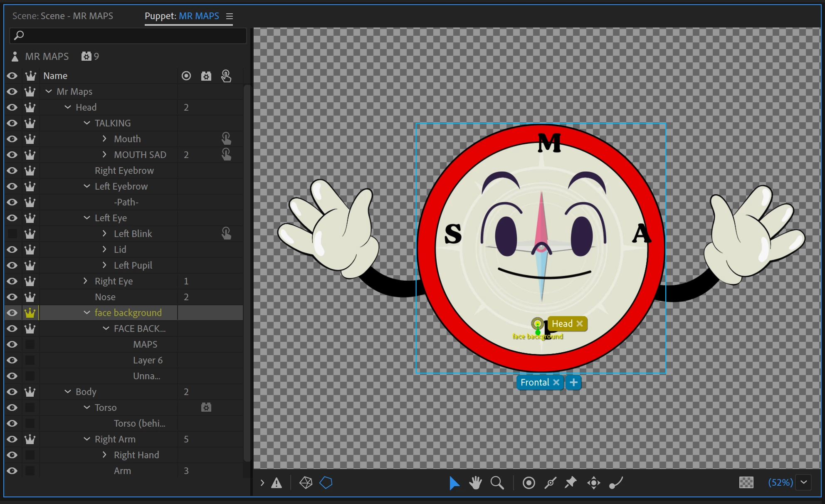Select the Hand pan tool

pos(475,483)
